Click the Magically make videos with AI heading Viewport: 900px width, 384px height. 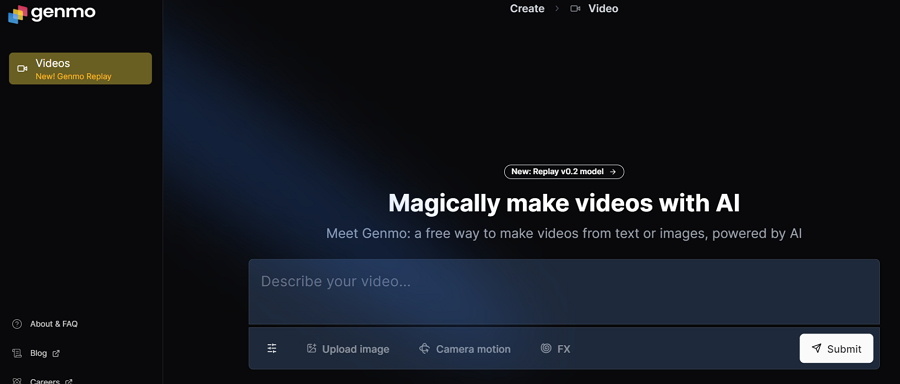tap(564, 203)
